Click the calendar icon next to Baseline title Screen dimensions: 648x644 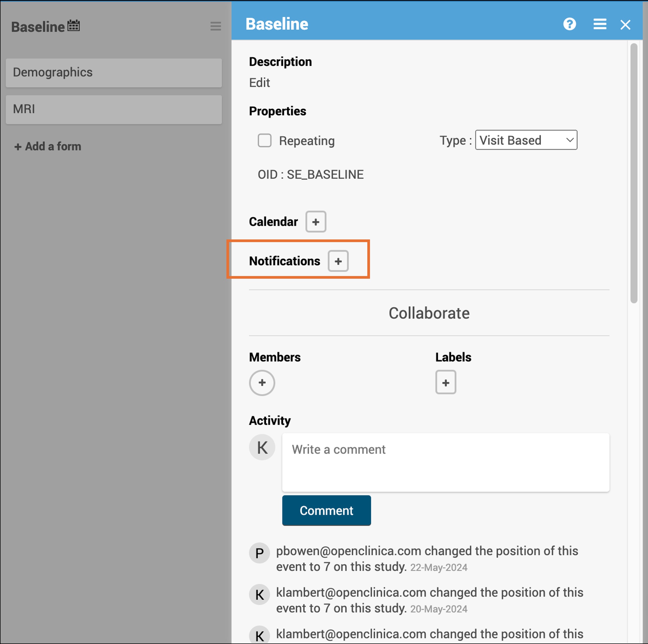pyautogui.click(x=74, y=25)
